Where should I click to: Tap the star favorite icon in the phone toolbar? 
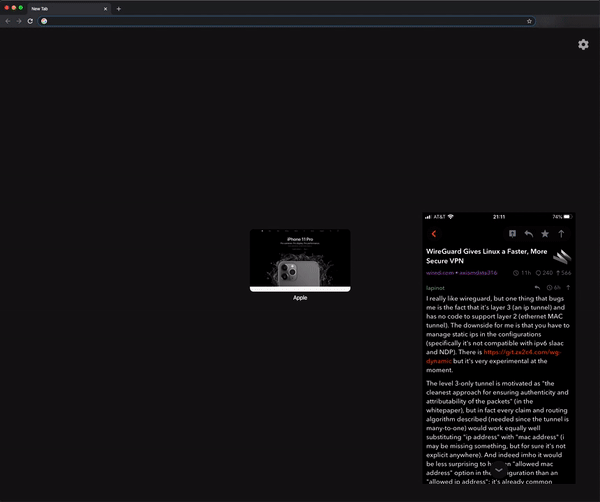click(x=545, y=233)
